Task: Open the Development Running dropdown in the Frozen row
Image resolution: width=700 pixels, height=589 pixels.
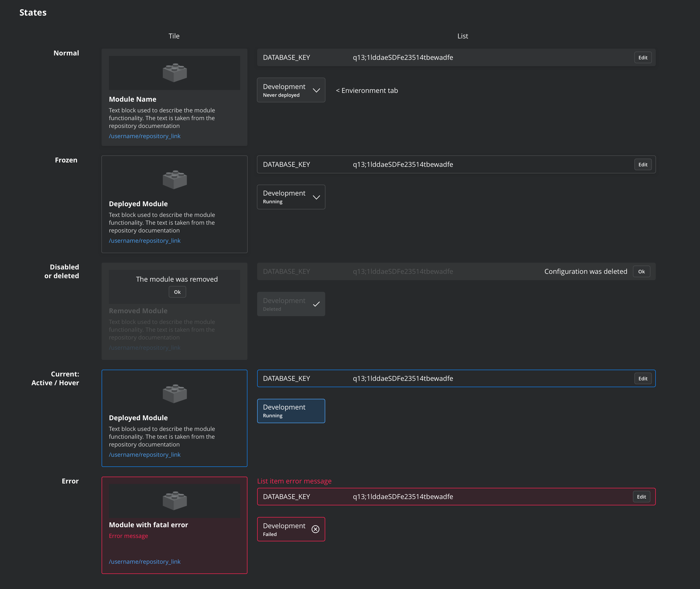Action: [316, 197]
